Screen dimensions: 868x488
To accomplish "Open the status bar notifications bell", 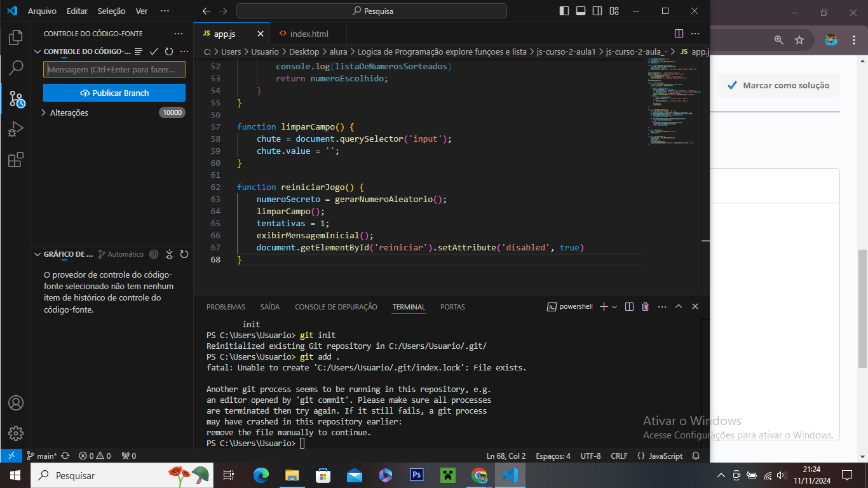I will (x=696, y=456).
